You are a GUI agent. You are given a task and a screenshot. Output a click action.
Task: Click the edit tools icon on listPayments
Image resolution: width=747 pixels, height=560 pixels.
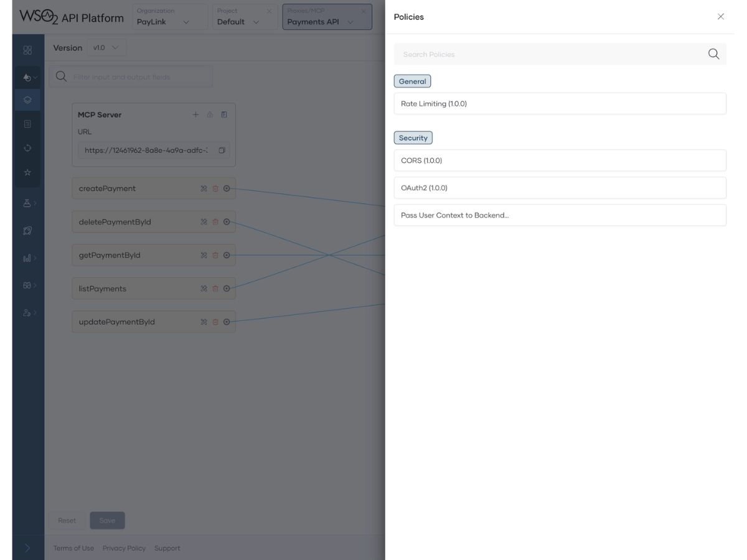pyautogui.click(x=204, y=288)
